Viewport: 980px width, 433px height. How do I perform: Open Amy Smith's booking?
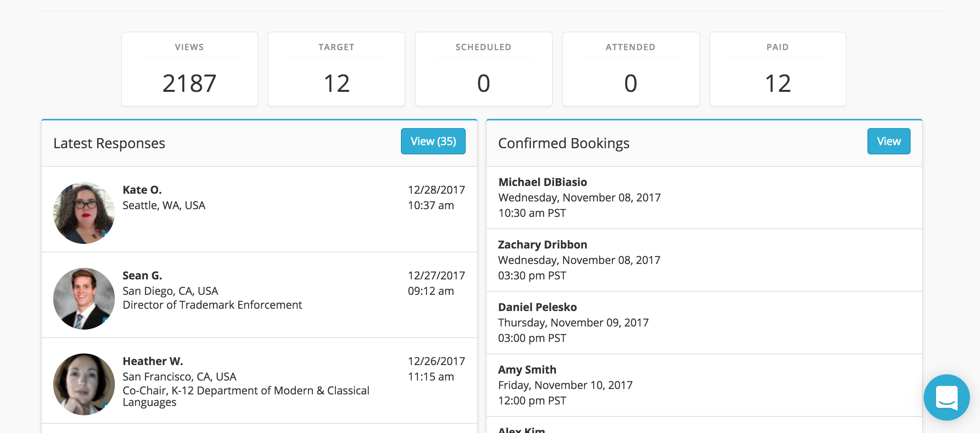coord(527,370)
